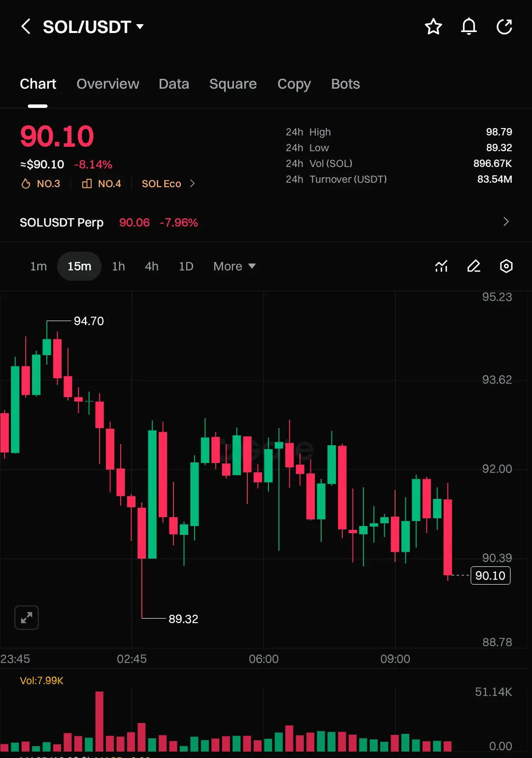Screen dimensions: 532x758
Task: Switch to the Chart tab
Action: [38, 84]
